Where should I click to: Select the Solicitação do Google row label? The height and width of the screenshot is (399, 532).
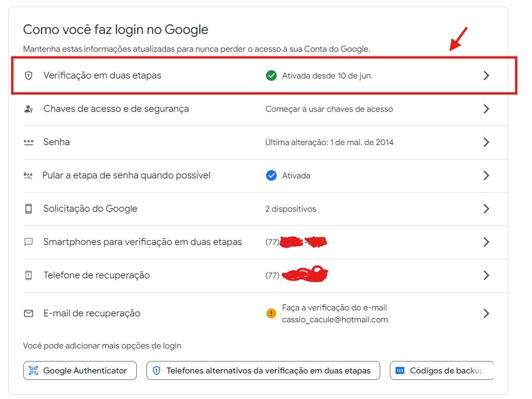pyautogui.click(x=90, y=209)
